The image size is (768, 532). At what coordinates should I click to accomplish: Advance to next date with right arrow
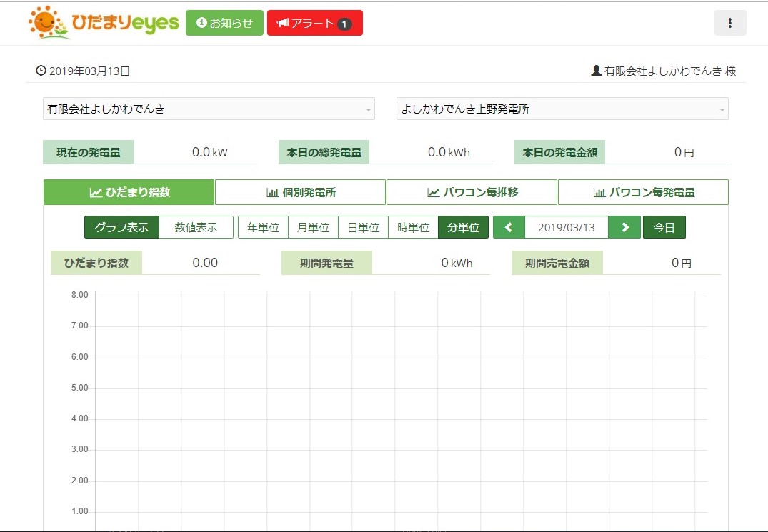[625, 227]
